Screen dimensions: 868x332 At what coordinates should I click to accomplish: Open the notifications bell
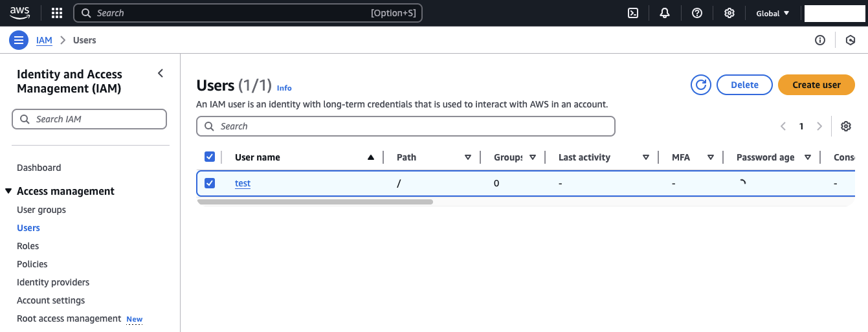point(665,13)
